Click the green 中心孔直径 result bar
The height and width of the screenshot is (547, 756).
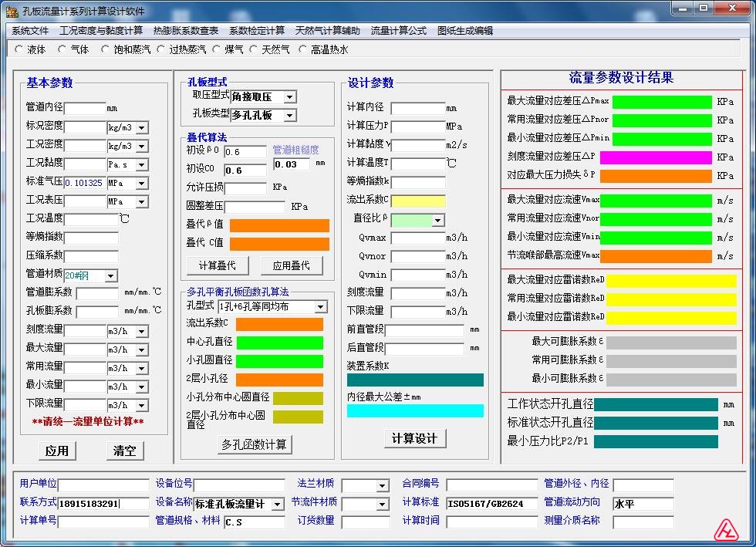click(x=279, y=343)
